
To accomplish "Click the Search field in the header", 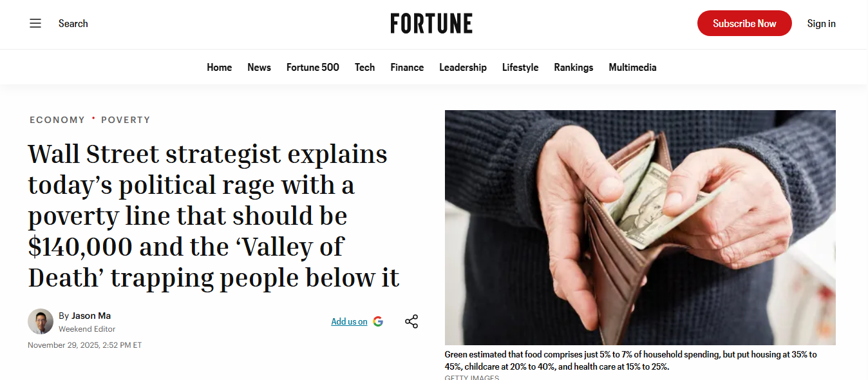I will pyautogui.click(x=73, y=24).
